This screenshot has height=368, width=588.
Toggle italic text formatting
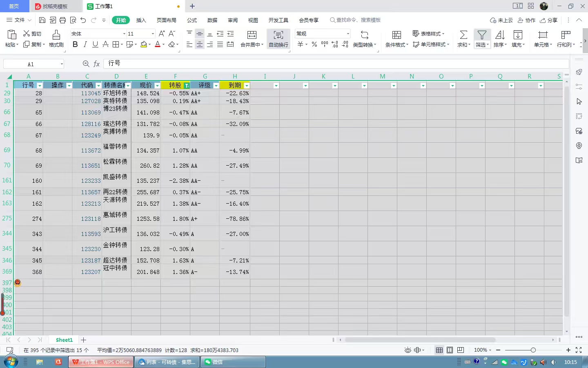(x=85, y=45)
